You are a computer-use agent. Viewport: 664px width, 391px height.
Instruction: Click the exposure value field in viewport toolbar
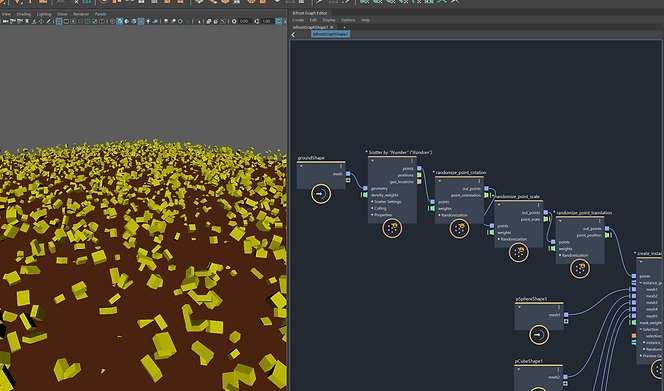coord(245,21)
